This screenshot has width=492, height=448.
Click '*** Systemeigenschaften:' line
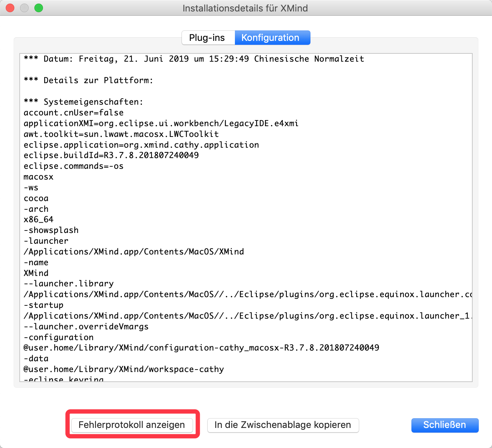[83, 102]
